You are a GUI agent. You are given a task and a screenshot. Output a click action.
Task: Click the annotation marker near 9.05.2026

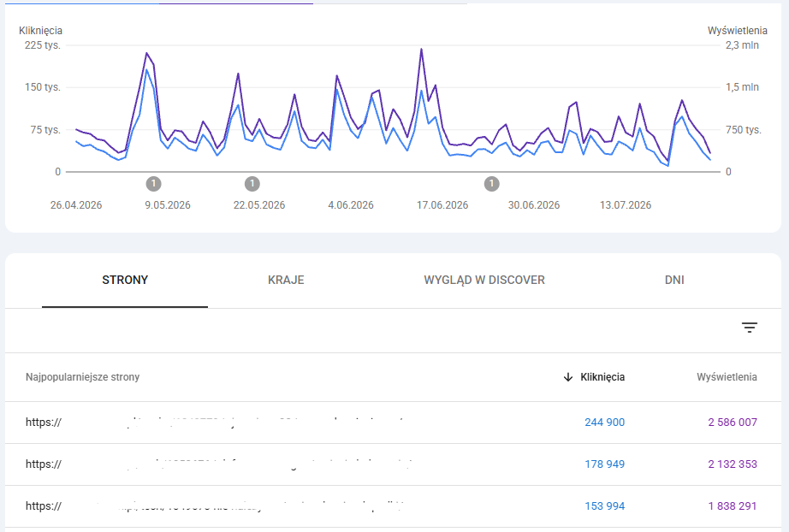tap(153, 184)
